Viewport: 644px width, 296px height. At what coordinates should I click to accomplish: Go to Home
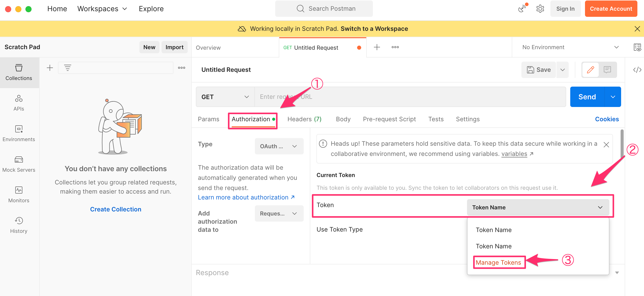pos(57,9)
